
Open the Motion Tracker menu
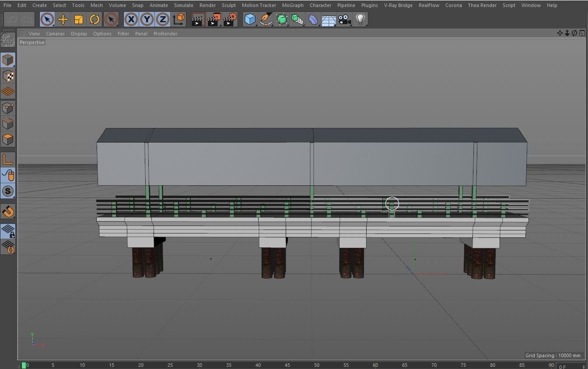259,5
